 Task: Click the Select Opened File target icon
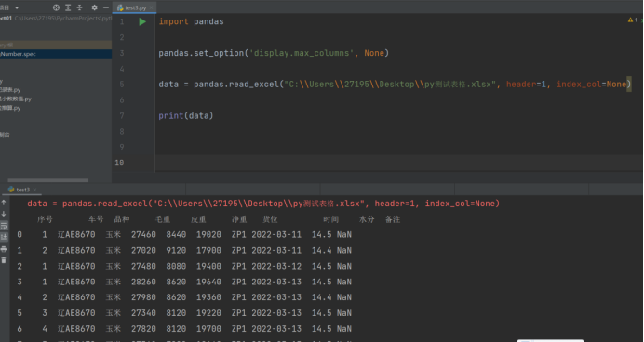[56, 7]
